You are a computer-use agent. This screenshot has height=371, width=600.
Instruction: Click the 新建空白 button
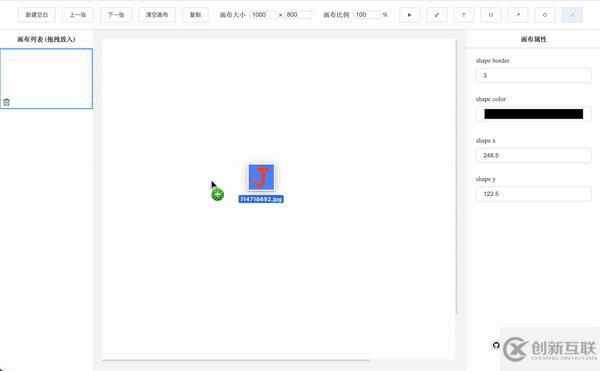click(x=37, y=15)
